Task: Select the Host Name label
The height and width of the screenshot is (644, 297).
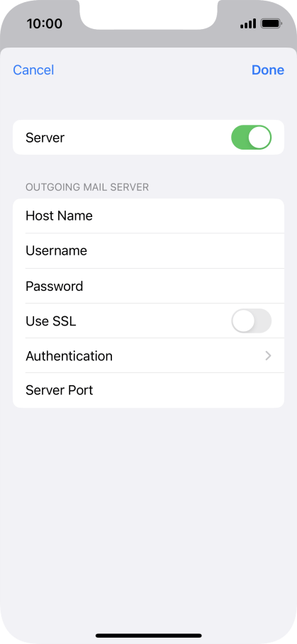Action: [59, 216]
